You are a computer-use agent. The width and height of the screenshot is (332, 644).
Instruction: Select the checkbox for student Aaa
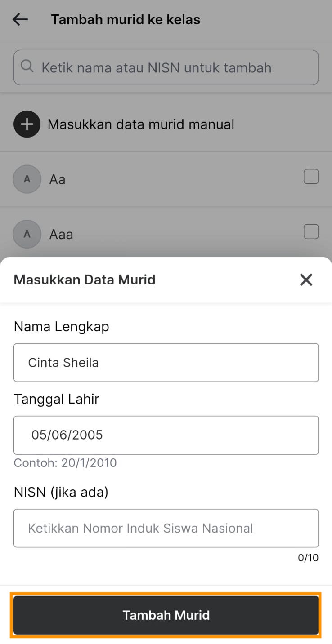point(311,232)
